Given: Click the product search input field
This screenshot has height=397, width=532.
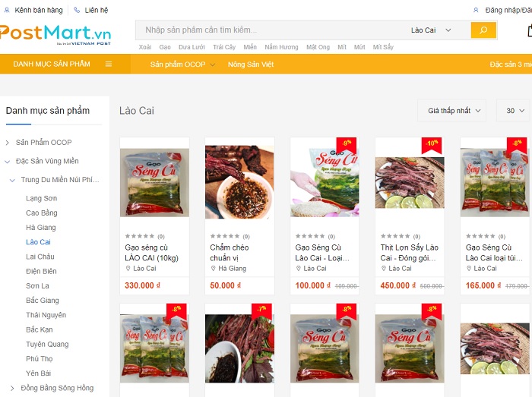Looking at the screenshot, I should coord(271,30).
